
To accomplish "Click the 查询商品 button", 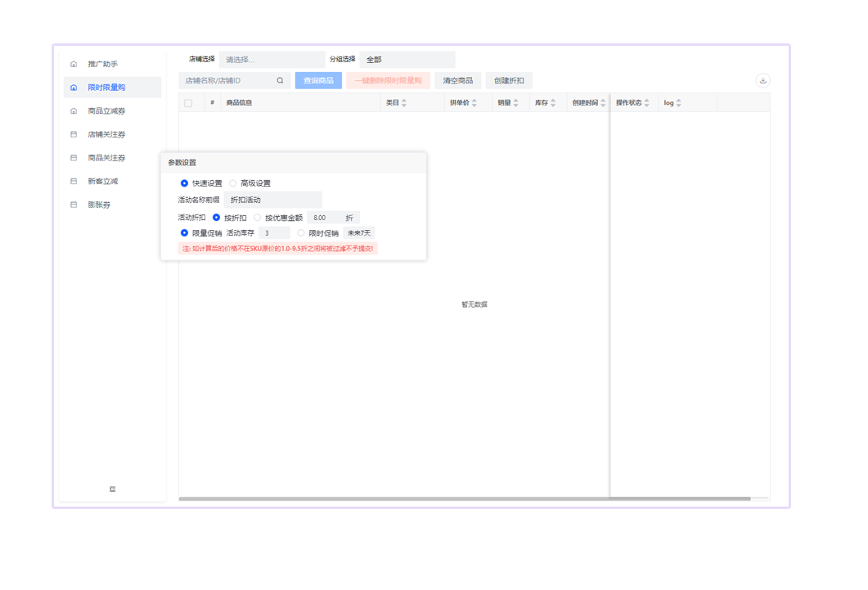I will click(x=318, y=81).
